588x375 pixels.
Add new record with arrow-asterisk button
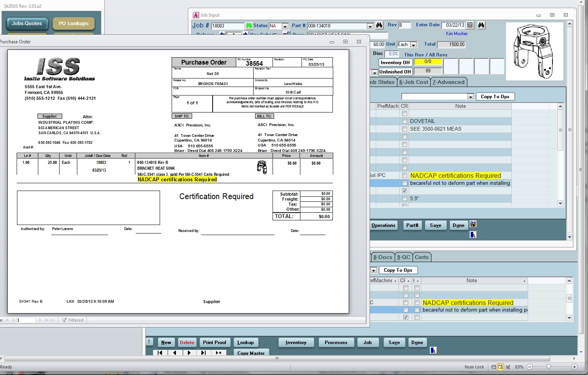coord(218,353)
